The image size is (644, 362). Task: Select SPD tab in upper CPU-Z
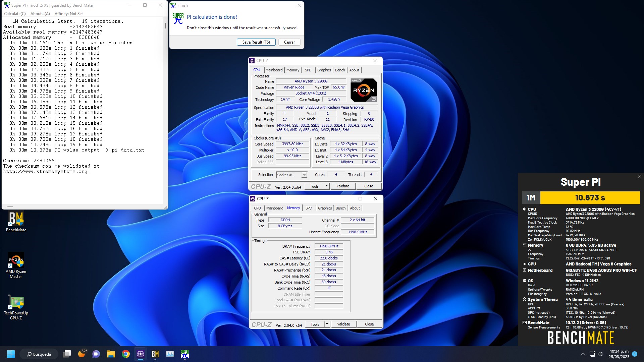pos(308,70)
